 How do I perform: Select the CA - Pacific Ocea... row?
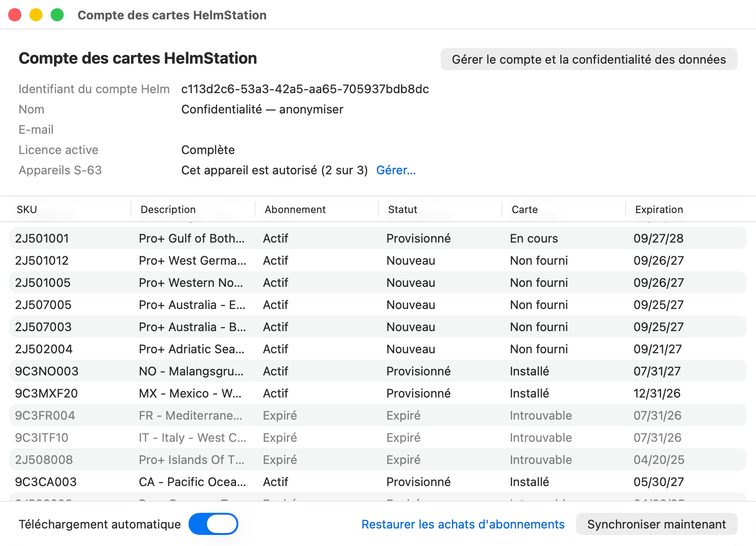378,481
